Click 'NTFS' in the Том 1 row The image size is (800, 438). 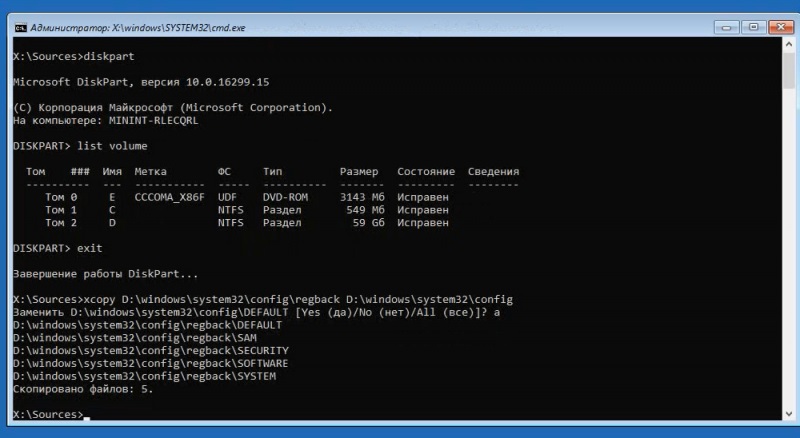pos(231,210)
